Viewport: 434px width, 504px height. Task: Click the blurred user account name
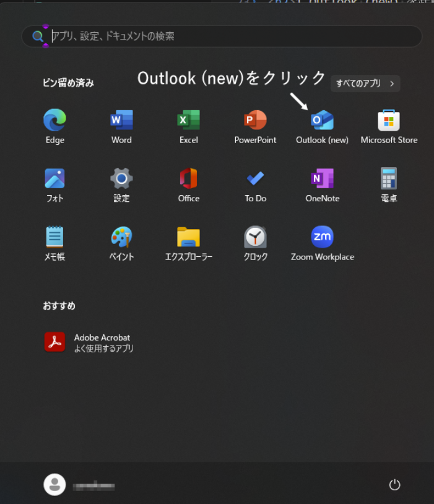click(93, 485)
